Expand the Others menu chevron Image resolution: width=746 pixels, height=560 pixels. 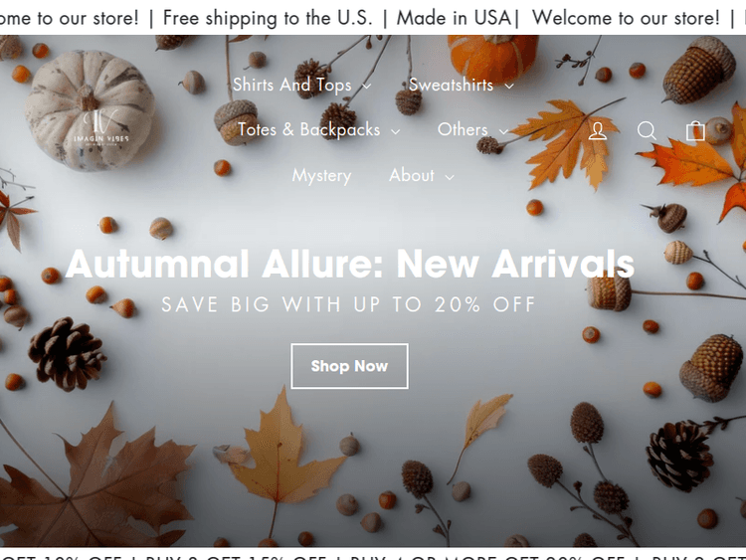click(x=503, y=131)
